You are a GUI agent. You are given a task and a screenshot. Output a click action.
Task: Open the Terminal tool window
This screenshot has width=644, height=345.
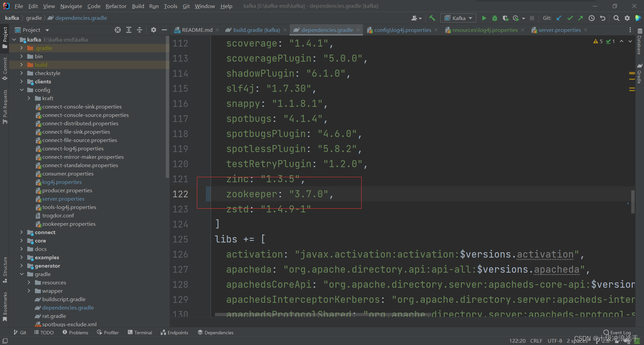tap(140, 332)
